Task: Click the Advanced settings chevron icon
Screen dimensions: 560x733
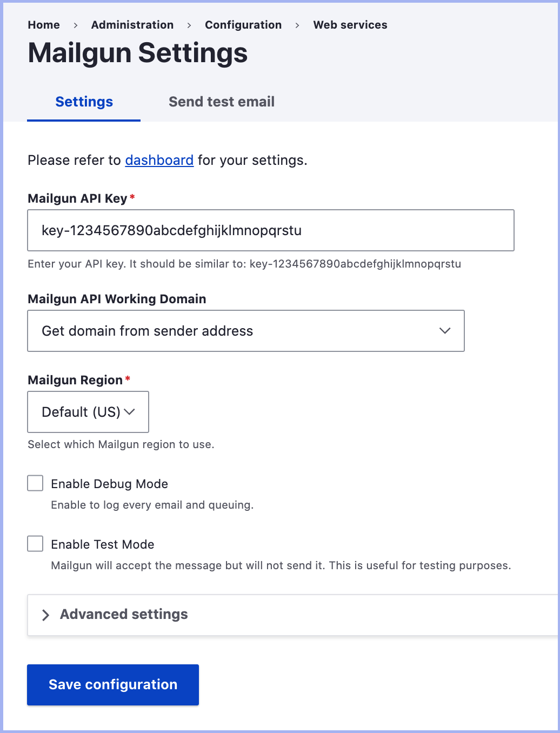Action: coord(46,615)
